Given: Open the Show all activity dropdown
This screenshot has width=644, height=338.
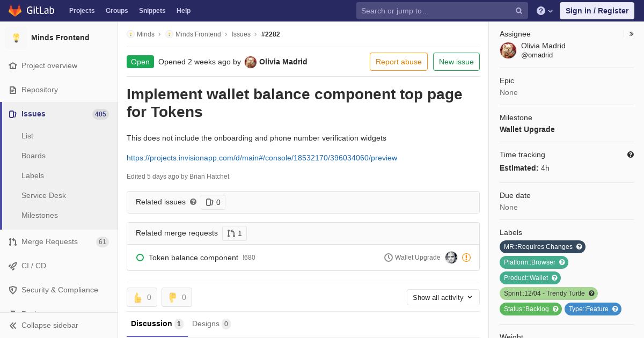Looking at the screenshot, I should pos(443,297).
